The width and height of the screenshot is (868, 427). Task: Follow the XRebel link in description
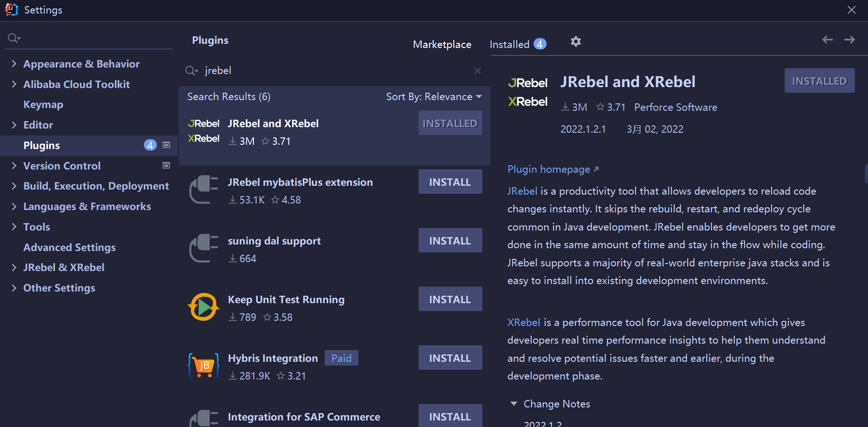coord(524,323)
